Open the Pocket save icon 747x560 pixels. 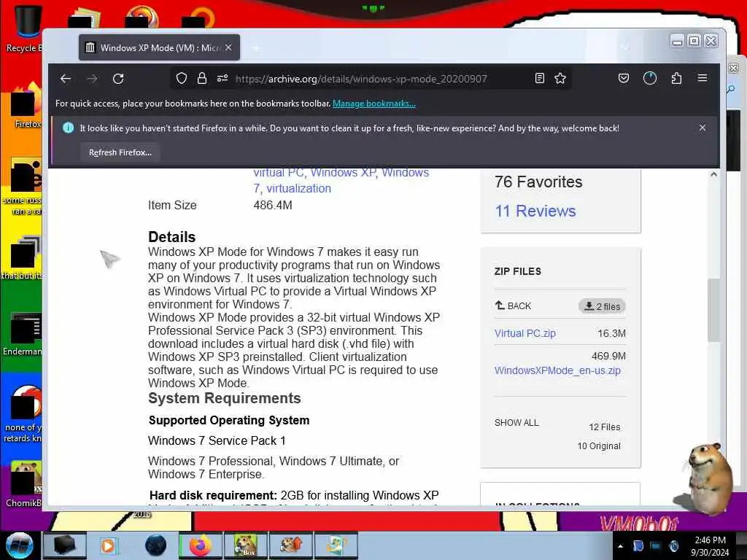(x=624, y=78)
